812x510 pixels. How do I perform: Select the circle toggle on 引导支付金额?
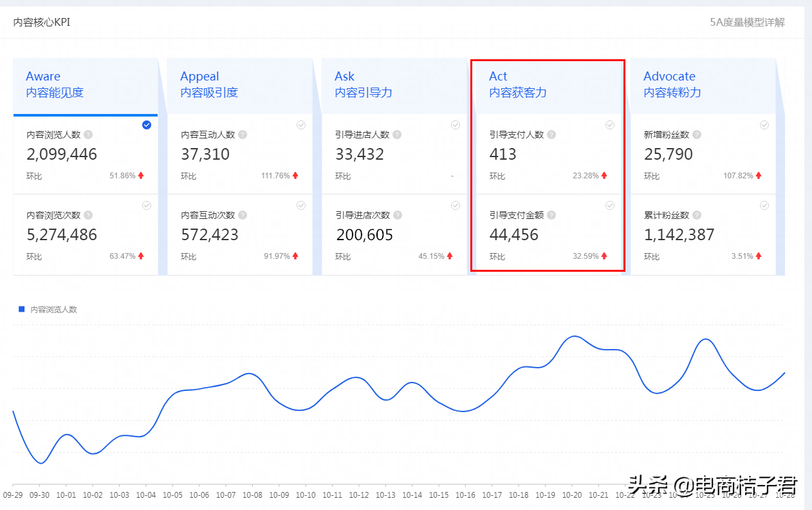(x=609, y=205)
